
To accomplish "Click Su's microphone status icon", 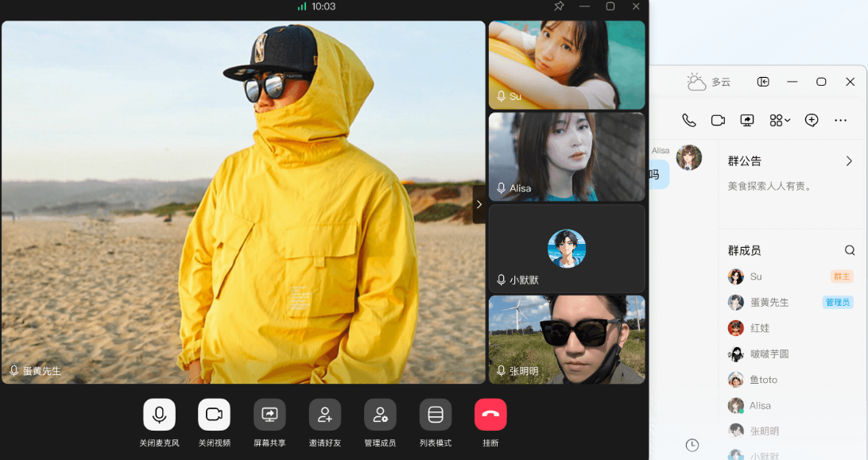I will tap(501, 96).
